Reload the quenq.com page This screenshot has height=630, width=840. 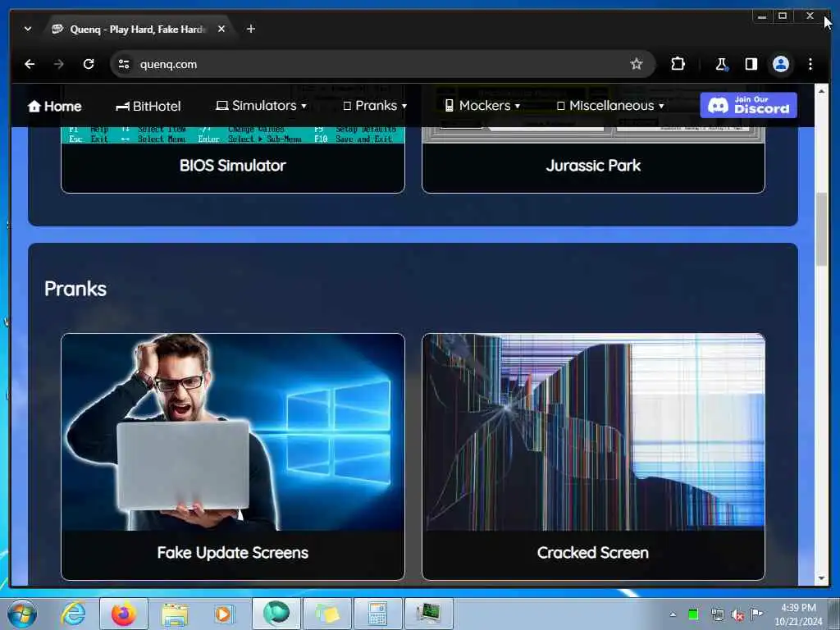[89, 64]
